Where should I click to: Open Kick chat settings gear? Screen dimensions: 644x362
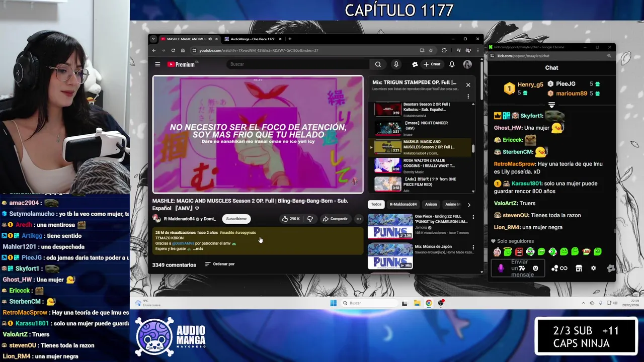[x=593, y=268]
